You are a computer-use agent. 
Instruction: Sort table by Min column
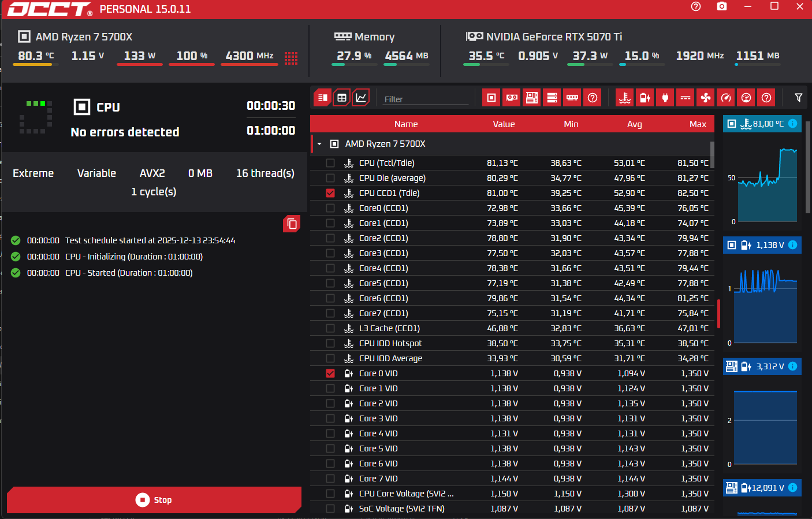571,124
